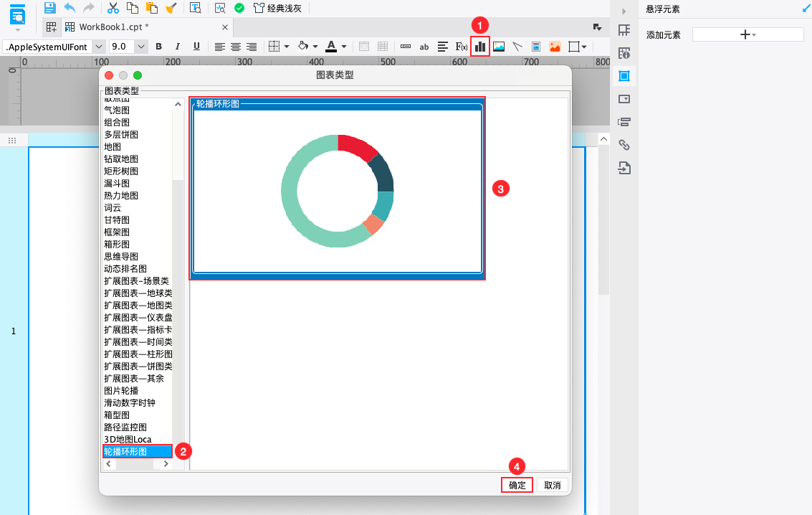Click the merge cells icon
812x515 pixels.
(364, 47)
